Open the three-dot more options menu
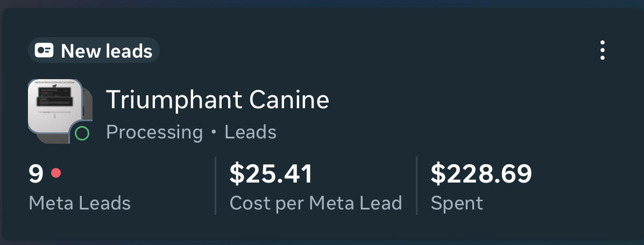The height and width of the screenshot is (245, 644). [x=603, y=50]
